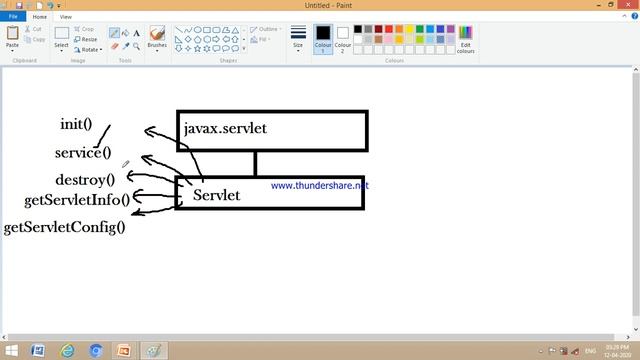Viewport: 640px width, 360px height.
Task: Open Paint help question mark button
Action: tap(634, 16)
